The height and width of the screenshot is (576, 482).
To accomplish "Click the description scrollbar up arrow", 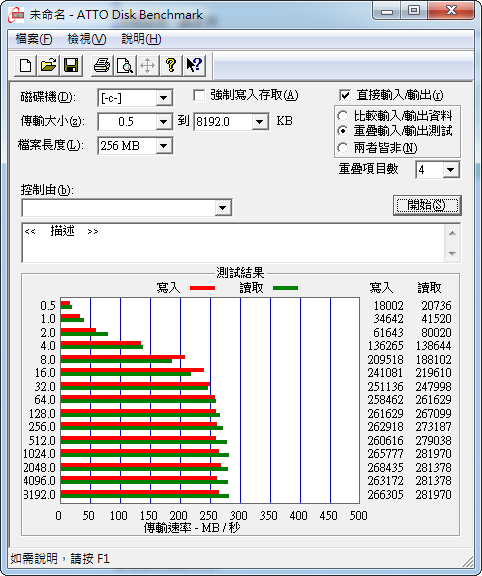I will [453, 233].
